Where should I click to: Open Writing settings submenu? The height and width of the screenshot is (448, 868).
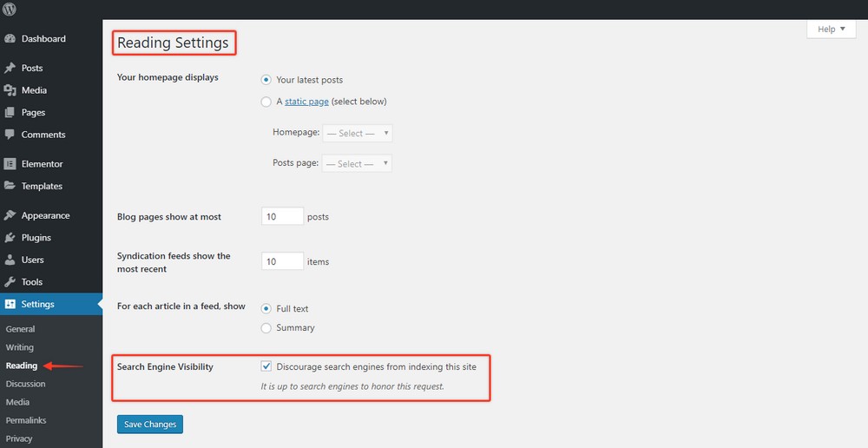[19, 347]
